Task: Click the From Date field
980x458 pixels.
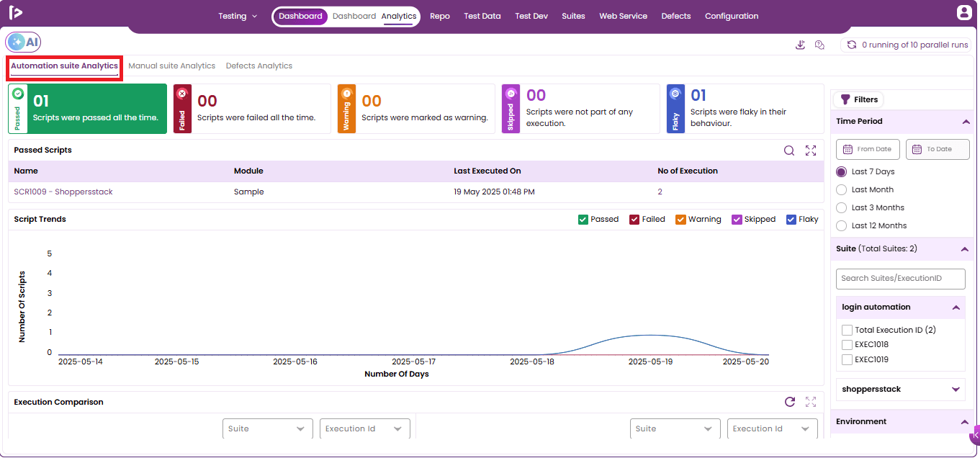Action: point(868,149)
